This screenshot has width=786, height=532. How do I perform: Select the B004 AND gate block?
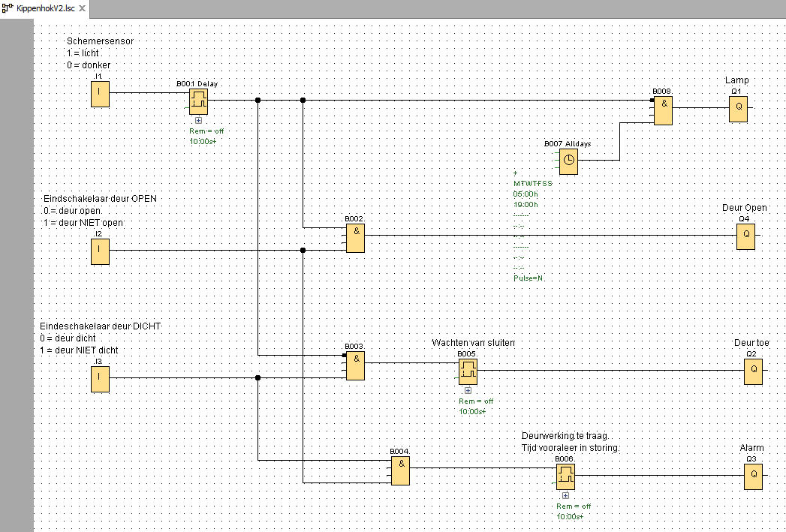point(401,471)
